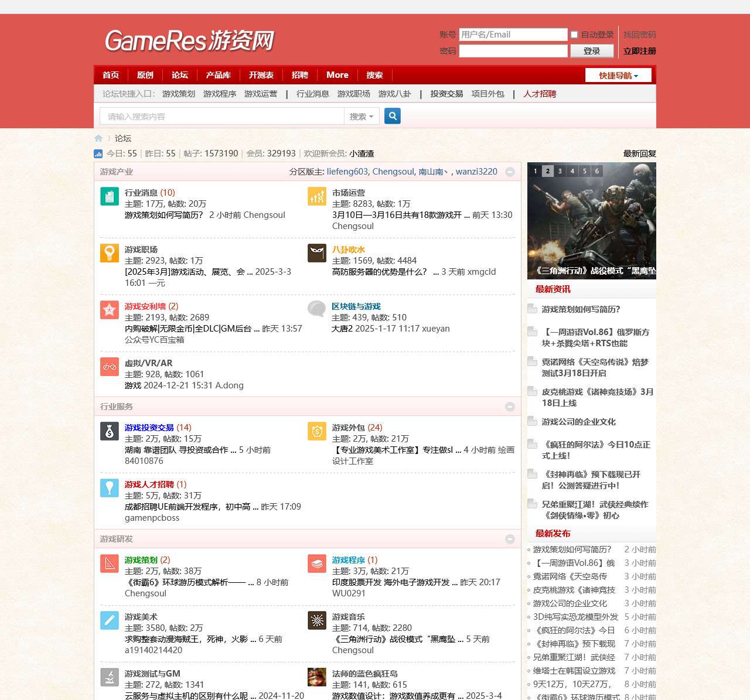
Task: Click the 登录 button
Action: click(x=592, y=51)
